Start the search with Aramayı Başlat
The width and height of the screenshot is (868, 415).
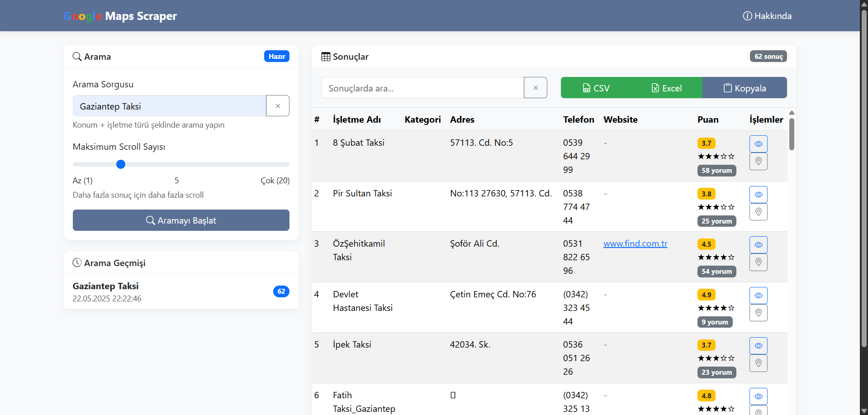(x=181, y=220)
